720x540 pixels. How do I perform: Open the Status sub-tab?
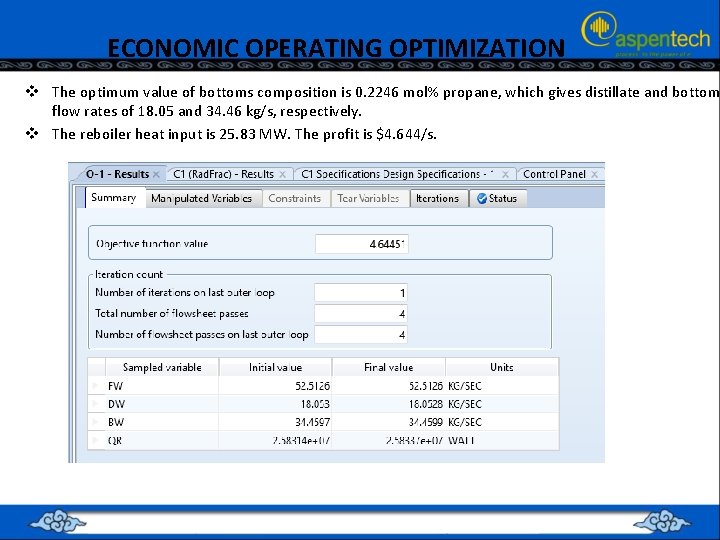click(498, 198)
